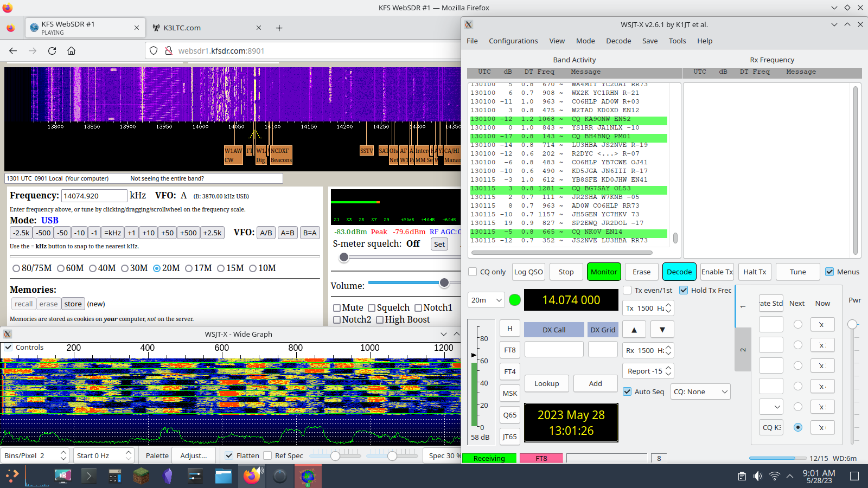
Task: Switch to Firefox in the taskbar
Action: point(252,476)
